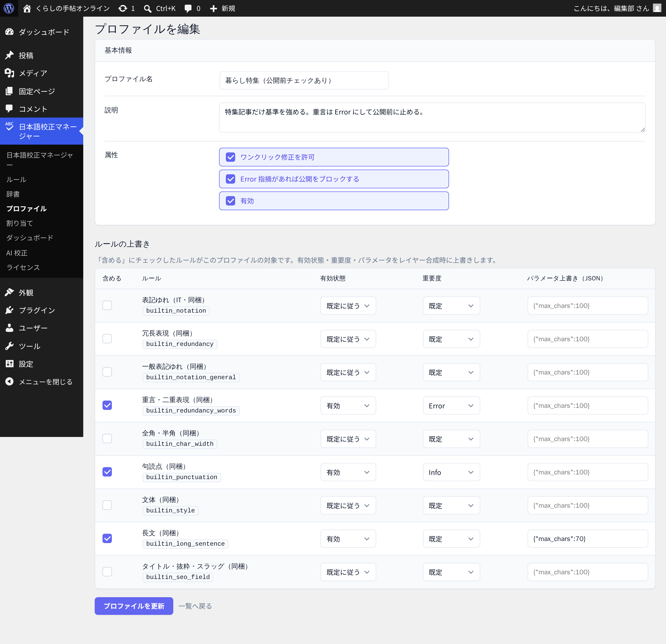
Task: Open the ルール submenu item
Action: (16, 179)
